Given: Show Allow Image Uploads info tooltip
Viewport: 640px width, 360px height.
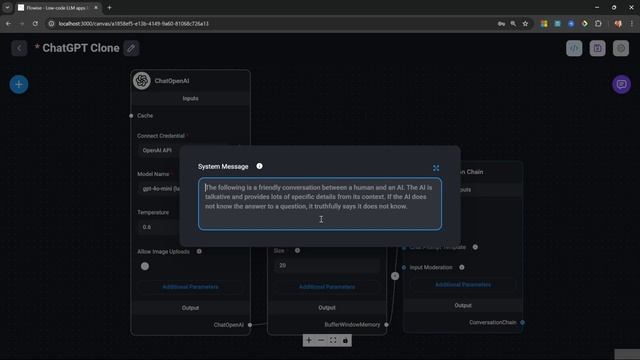Looking at the screenshot, I should click(199, 251).
